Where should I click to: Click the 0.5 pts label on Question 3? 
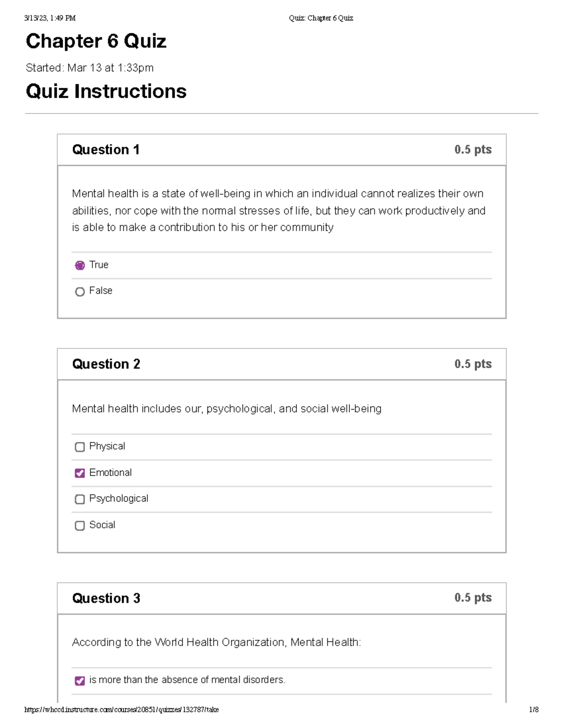click(473, 598)
